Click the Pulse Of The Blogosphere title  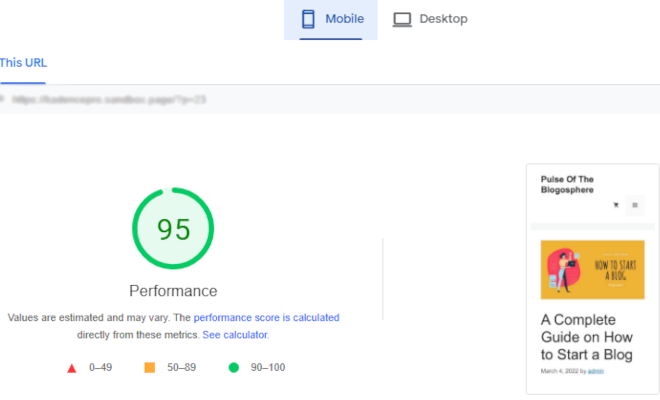coord(567,184)
